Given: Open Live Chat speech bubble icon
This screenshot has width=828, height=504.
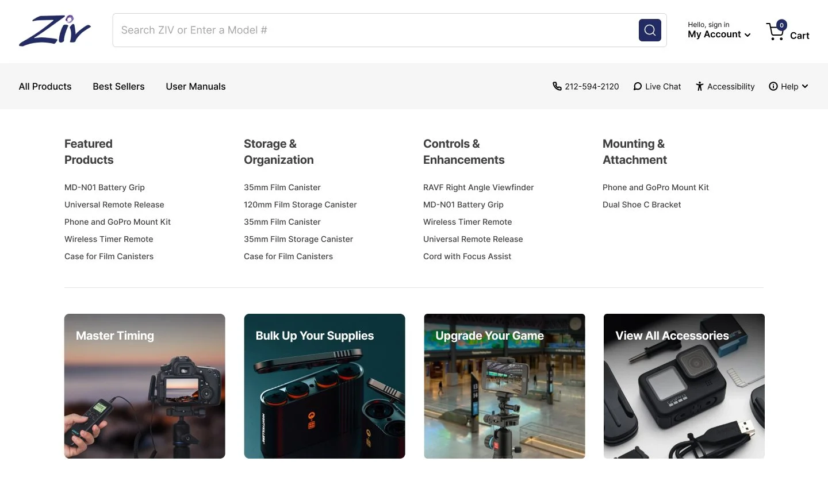Looking at the screenshot, I should click(637, 86).
